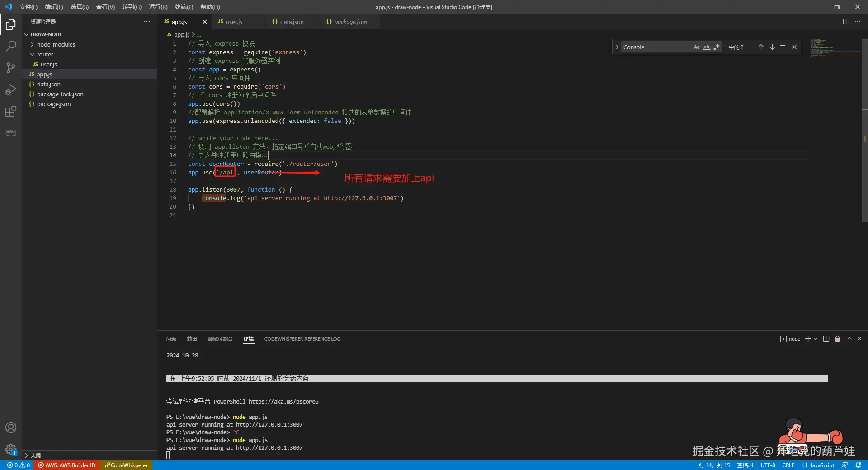
Task: Select the node terminal instance
Action: [x=790, y=339]
